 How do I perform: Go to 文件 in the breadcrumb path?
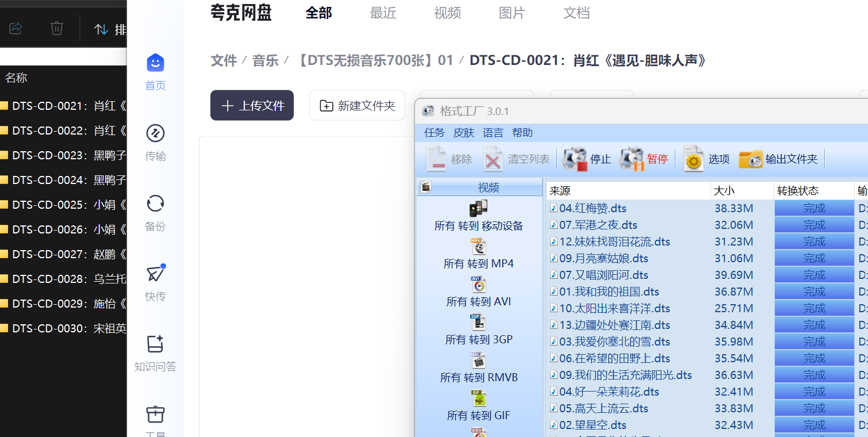point(224,60)
